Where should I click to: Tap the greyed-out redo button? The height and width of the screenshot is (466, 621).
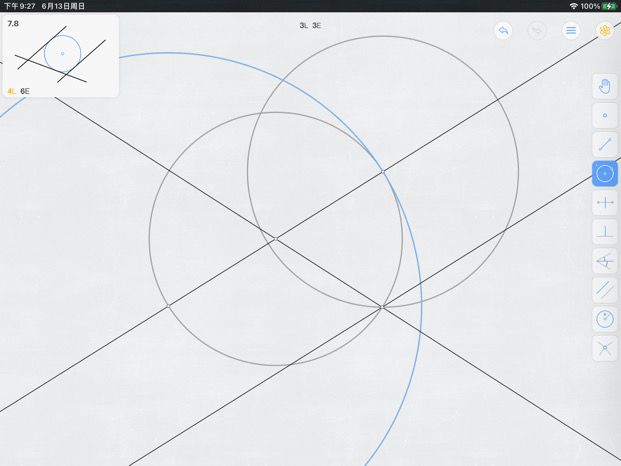pos(537,30)
